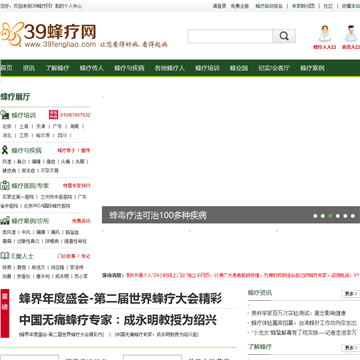Open 首页 in the green navigation bar
Screen dimensions: 360x360
click(x=6, y=68)
